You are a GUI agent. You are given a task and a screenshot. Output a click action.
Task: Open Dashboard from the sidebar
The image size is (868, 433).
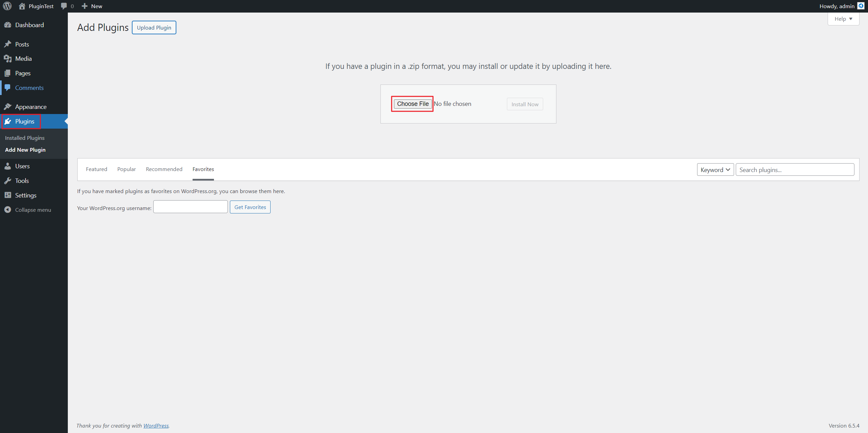tap(29, 25)
